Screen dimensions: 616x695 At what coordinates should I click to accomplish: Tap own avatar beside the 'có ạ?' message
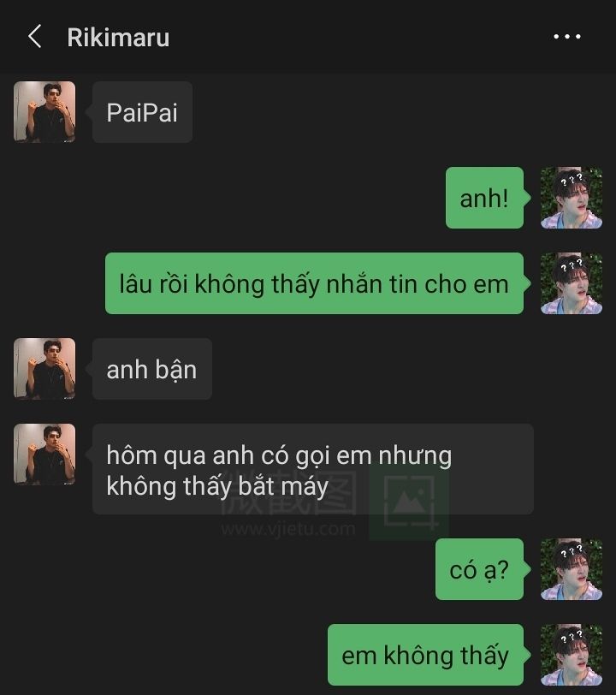pyautogui.click(x=572, y=569)
